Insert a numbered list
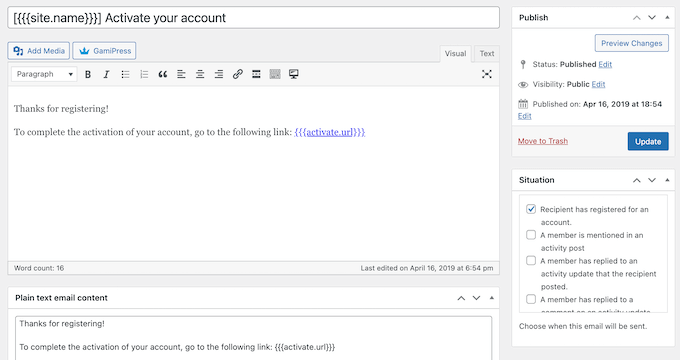 144,74
